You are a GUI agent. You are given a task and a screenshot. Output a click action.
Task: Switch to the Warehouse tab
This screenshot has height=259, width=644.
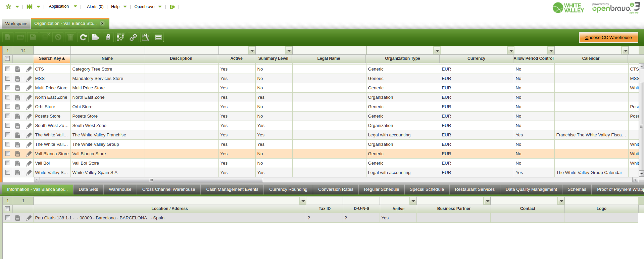[120, 189]
